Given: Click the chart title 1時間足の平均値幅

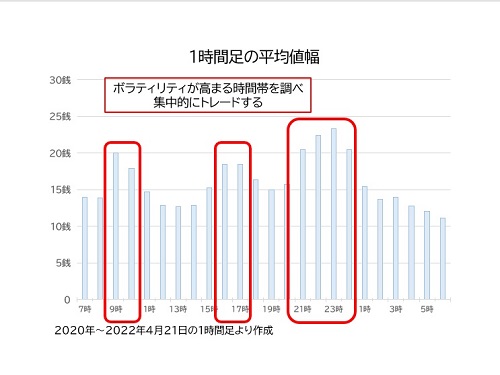Looking at the screenshot, I should tap(254, 57).
